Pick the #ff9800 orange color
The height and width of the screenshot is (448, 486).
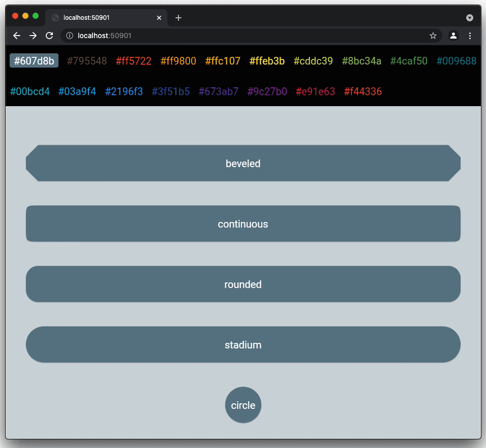178,60
